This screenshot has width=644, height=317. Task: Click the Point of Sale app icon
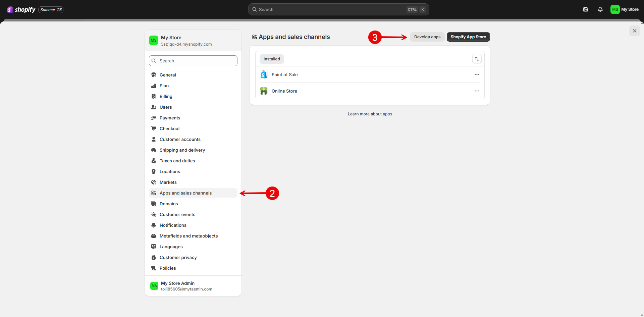[264, 74]
